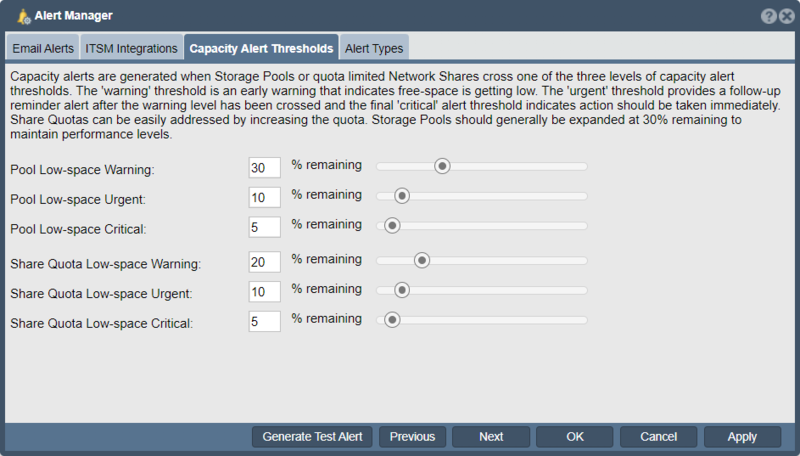Click the Pool Low-space Warning slider handle
This screenshot has height=456, width=800.
[x=442, y=166]
